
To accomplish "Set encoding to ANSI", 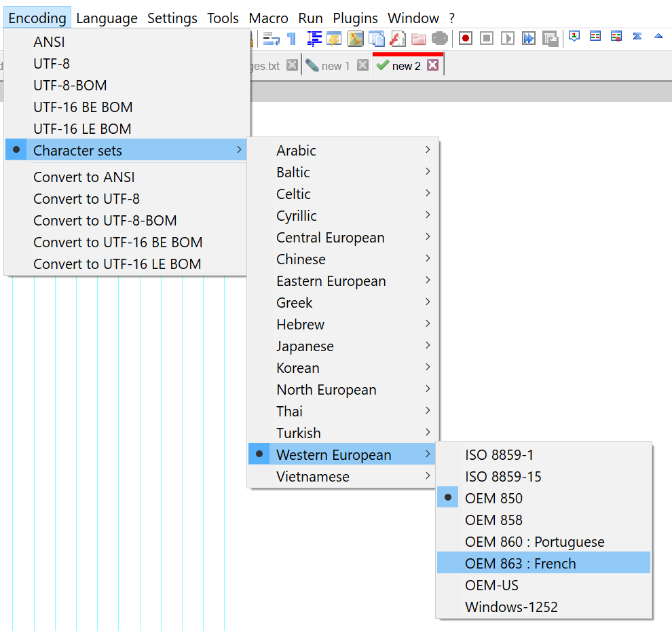I will [x=127, y=42].
